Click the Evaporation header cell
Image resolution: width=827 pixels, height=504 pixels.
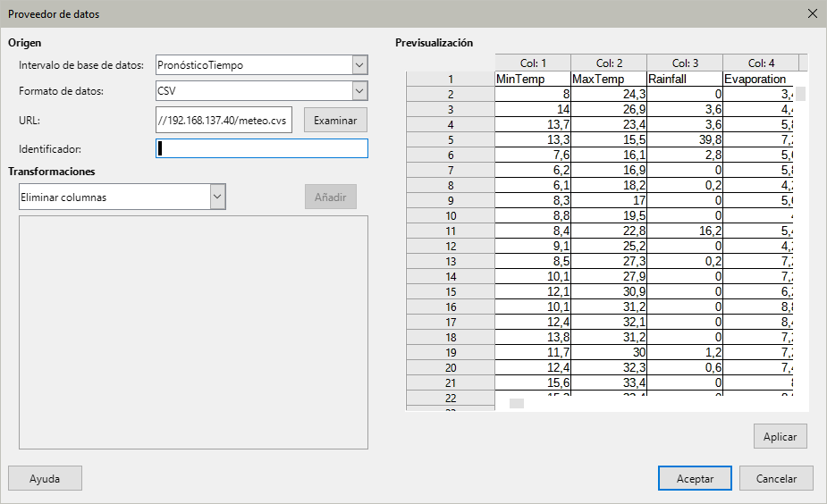tap(758, 79)
